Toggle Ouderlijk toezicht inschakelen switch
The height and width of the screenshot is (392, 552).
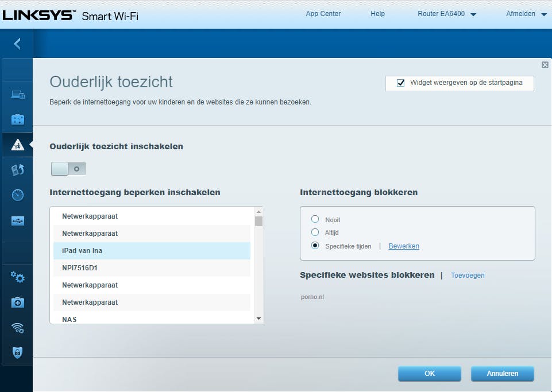click(68, 169)
